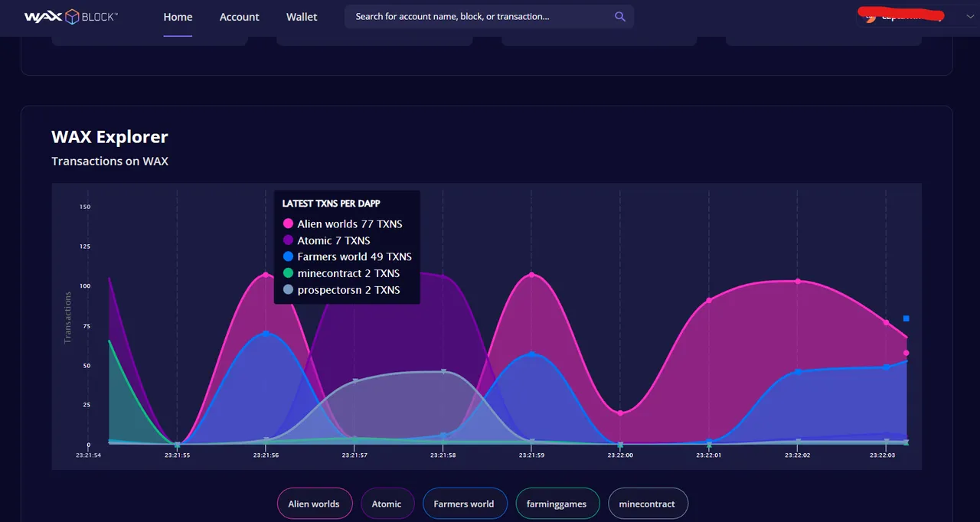The height and width of the screenshot is (522, 980).
Task: Click the Transactions on WAX subtitle
Action: [x=109, y=161]
